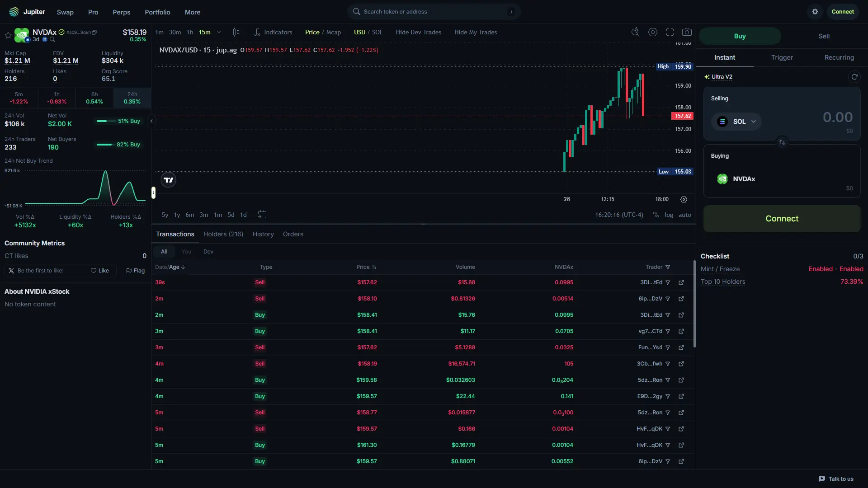The image size is (868, 488).
Task: Click the 24h Net Buy Trend chart
Action: (75, 188)
